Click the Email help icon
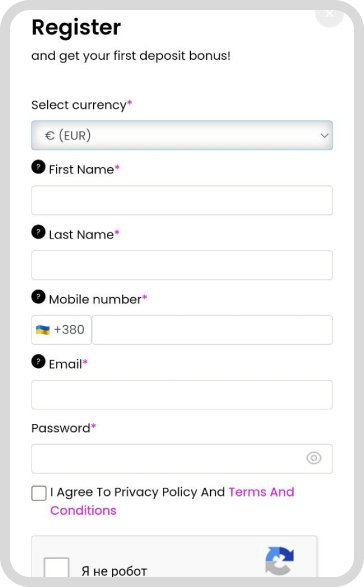This screenshot has height=587, width=364. [38, 362]
